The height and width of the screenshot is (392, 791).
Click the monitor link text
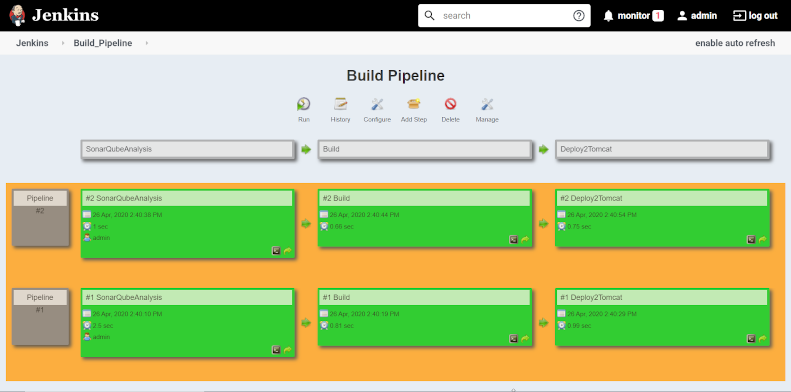click(634, 16)
